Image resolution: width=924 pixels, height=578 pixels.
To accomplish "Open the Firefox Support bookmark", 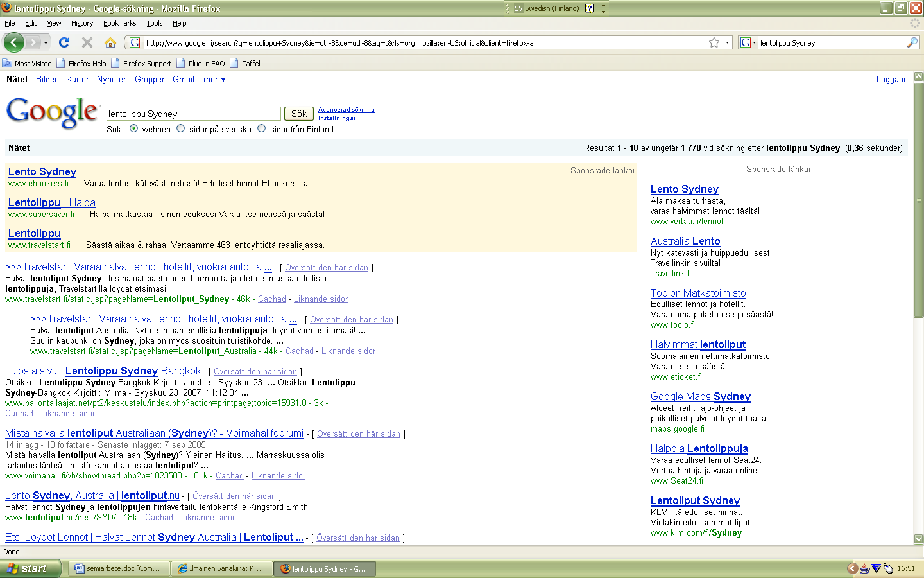I will (x=141, y=64).
